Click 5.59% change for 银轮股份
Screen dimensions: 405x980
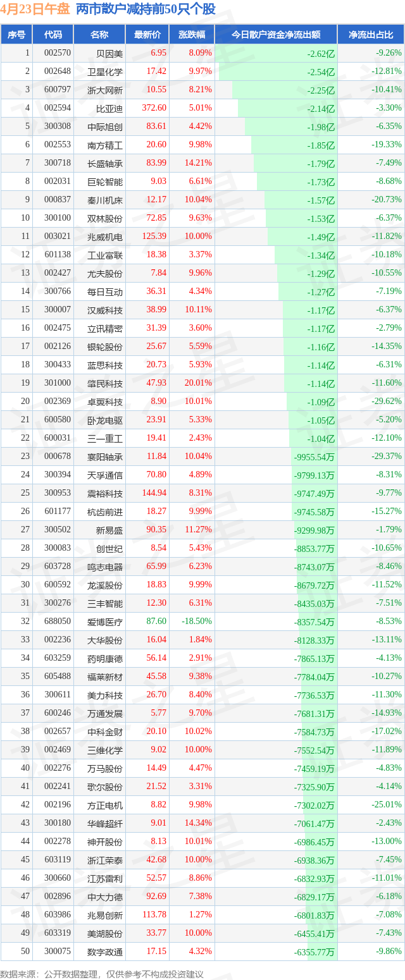tap(200, 346)
